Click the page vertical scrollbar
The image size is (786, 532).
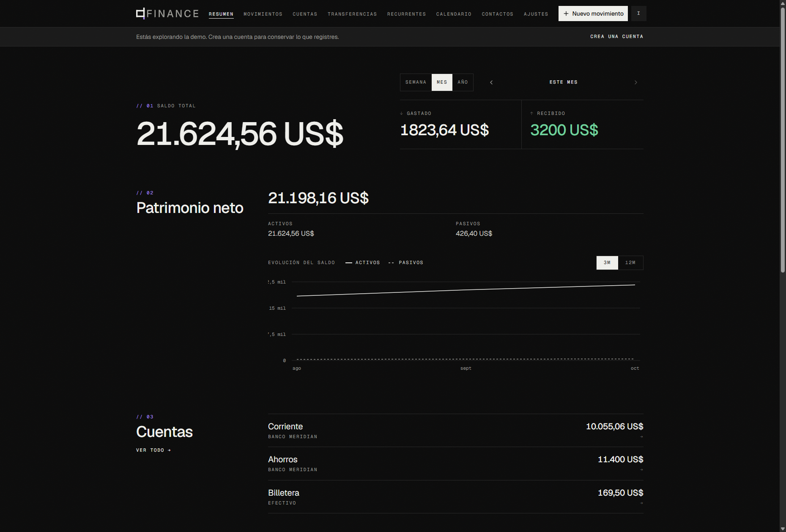coord(783,139)
